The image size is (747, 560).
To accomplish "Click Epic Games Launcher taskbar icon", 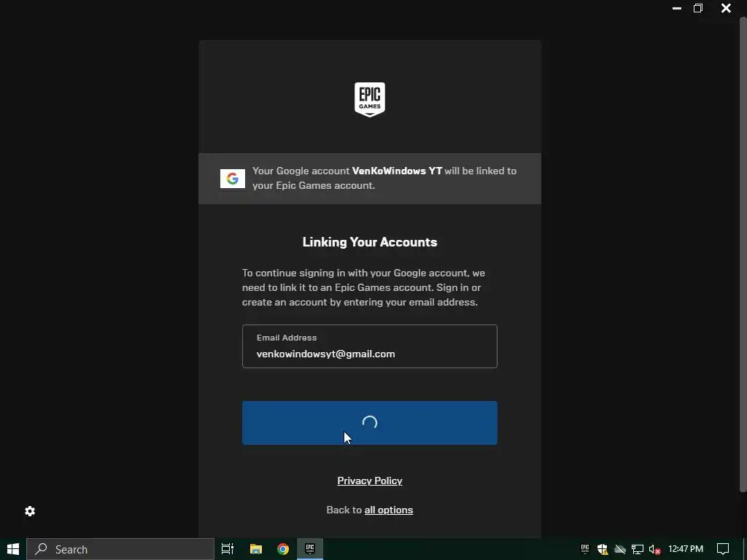I will click(x=310, y=549).
